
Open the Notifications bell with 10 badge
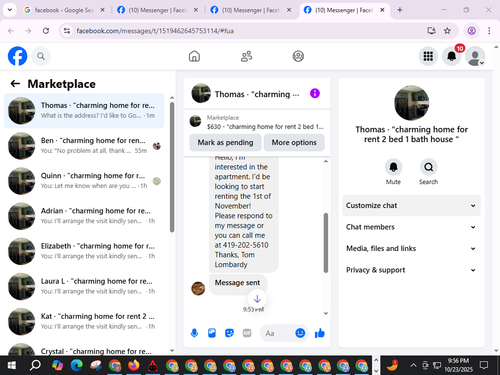point(452,56)
